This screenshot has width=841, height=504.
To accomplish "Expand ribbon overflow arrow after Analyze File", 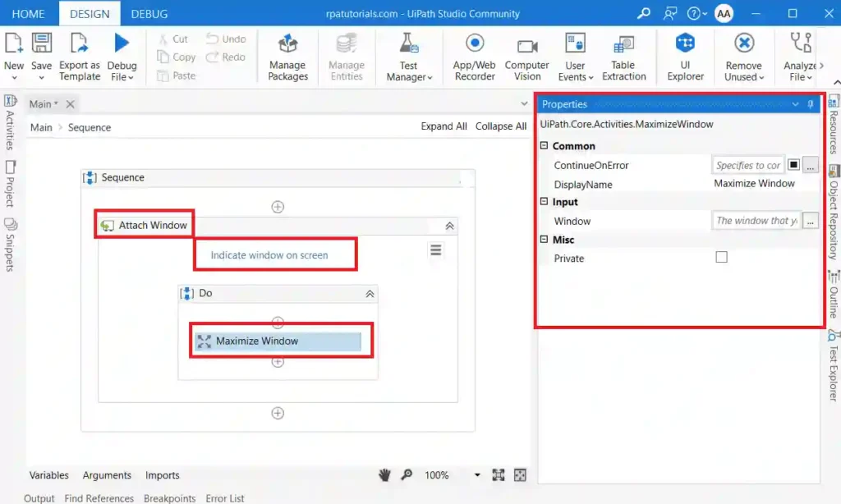I will click(x=821, y=66).
